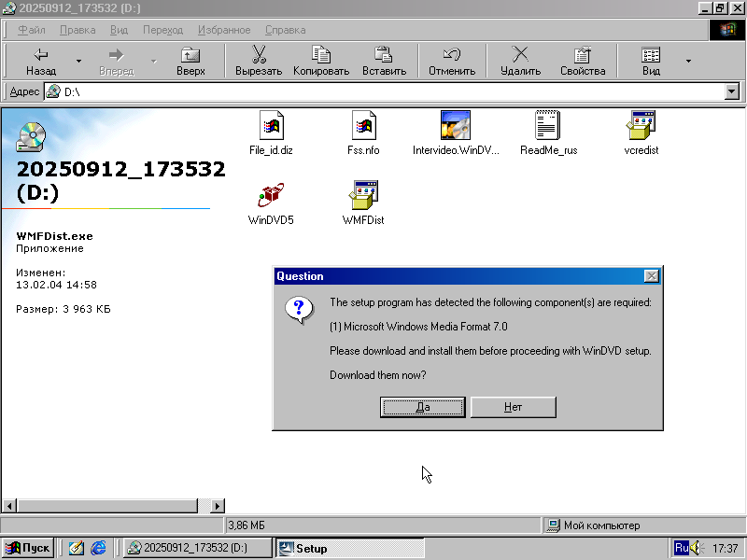Click right arrow of the horizontal scrollbar
The width and height of the screenshot is (747, 560).
[x=218, y=506]
